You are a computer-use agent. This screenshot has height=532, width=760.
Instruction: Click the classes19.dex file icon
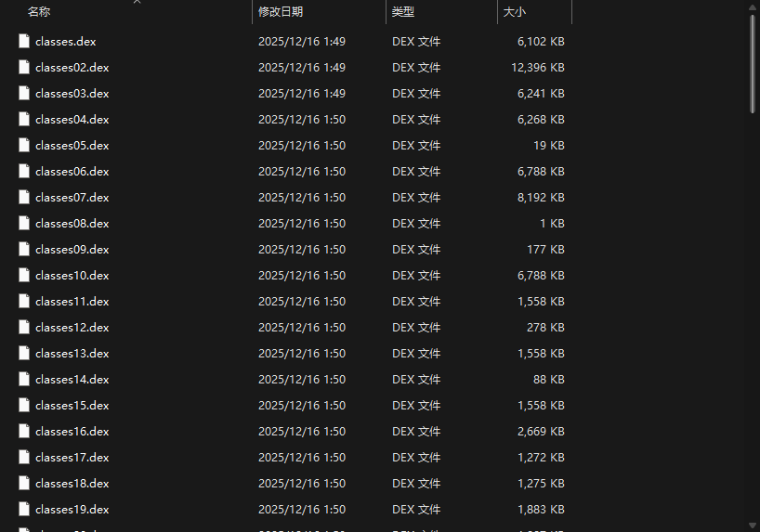[x=24, y=509]
